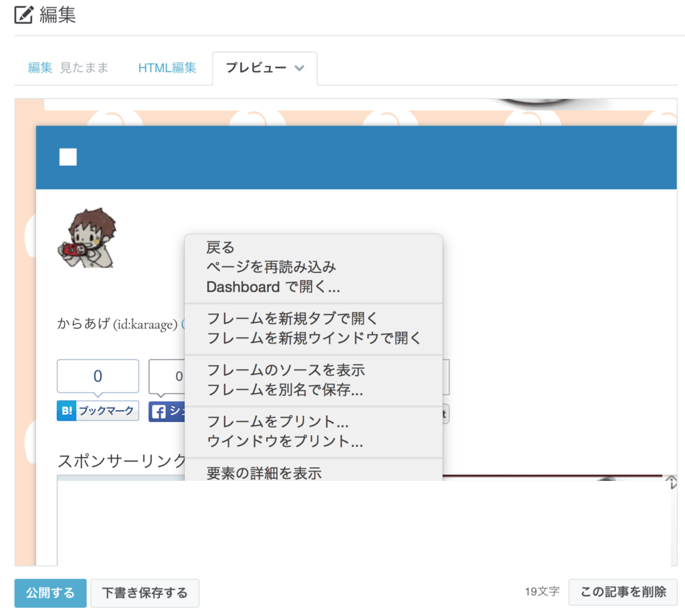Click the white square icon in blue header
Screen dimensions: 685x616
coord(68,157)
